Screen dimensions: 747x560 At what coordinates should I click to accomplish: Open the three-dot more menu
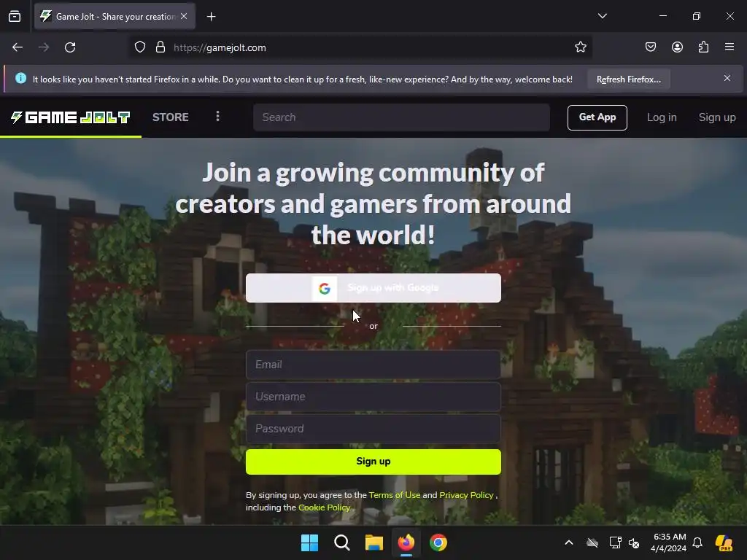point(217,117)
